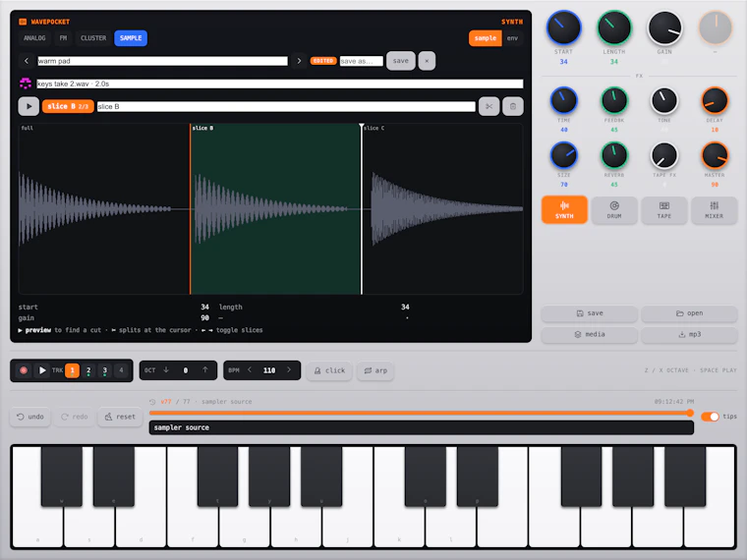This screenshot has height=560, width=747.
Task: Click the LENGTH knob
Action: (614, 28)
